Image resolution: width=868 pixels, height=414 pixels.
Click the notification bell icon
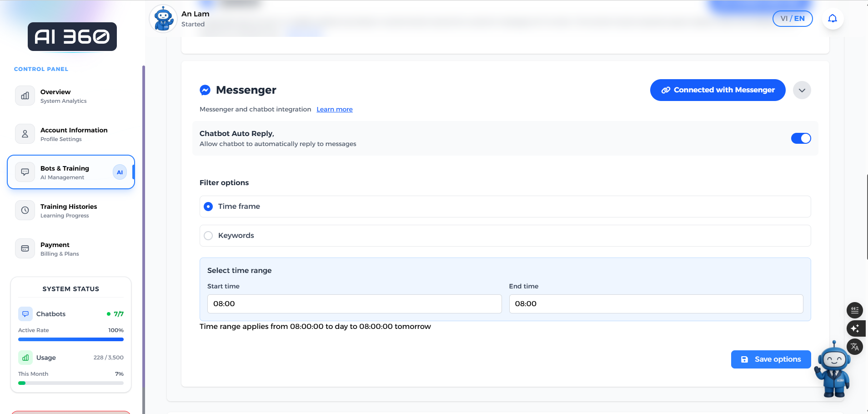point(832,19)
